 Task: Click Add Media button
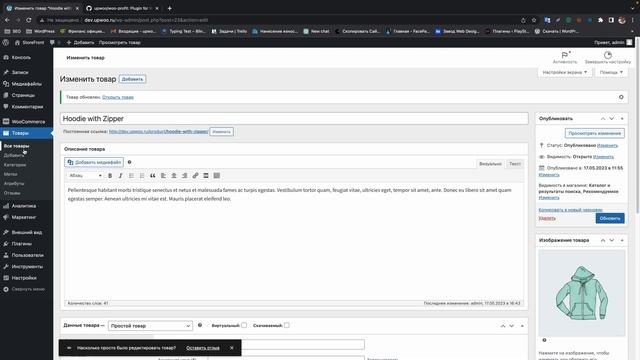click(94, 162)
